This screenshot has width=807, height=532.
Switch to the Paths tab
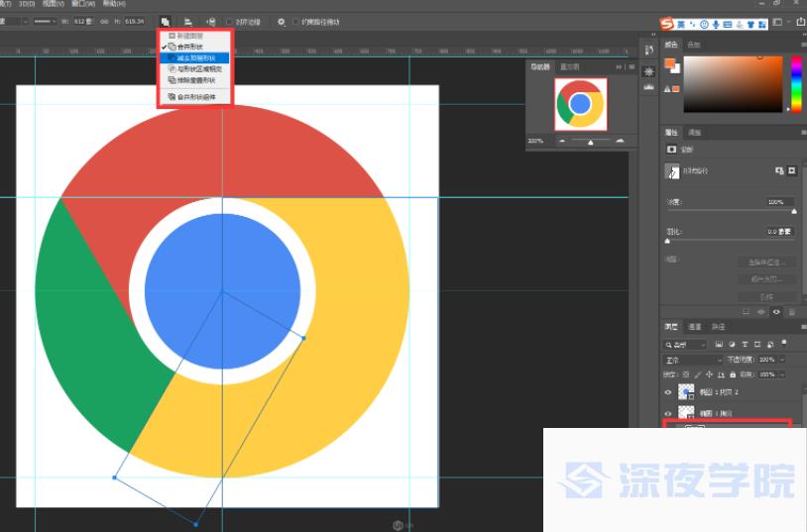718,327
